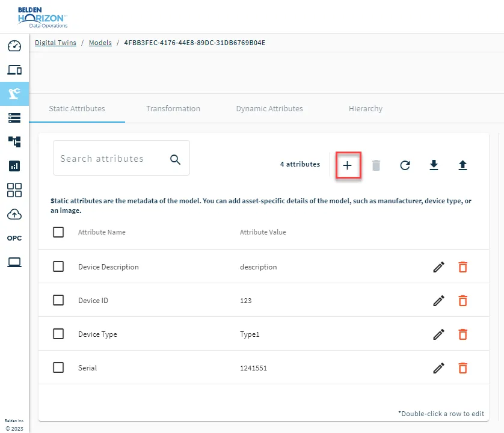Check the Device Type row checkbox
Viewport: 504px width, 433px height.
58,334
